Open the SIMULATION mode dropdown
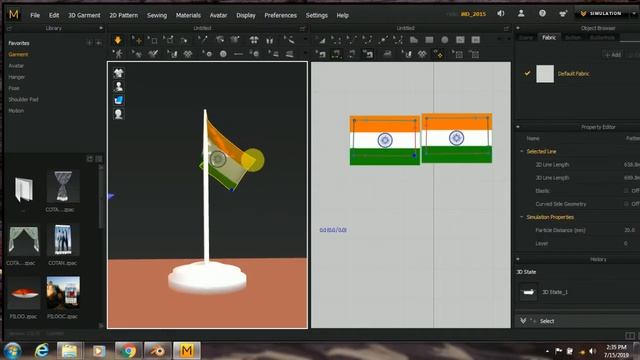The image size is (640, 360). tap(634, 13)
